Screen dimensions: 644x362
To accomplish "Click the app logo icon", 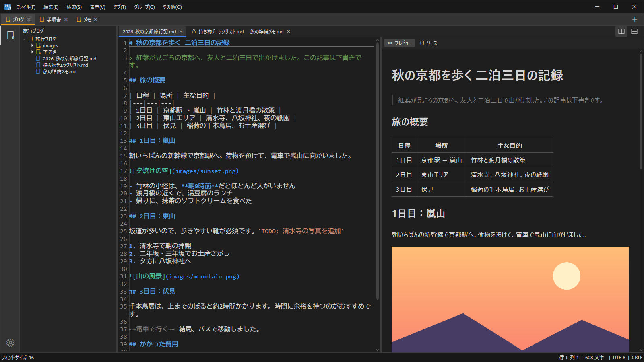I will 8,7.
